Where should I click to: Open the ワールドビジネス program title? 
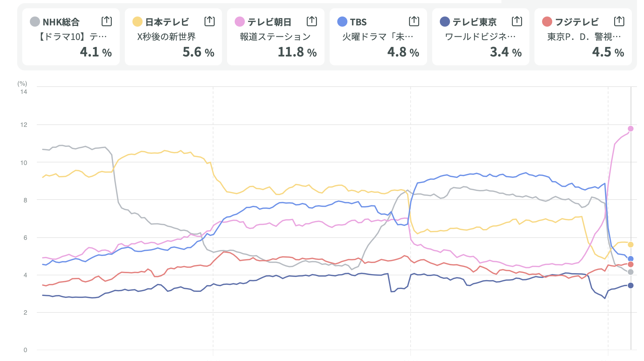coord(480,37)
